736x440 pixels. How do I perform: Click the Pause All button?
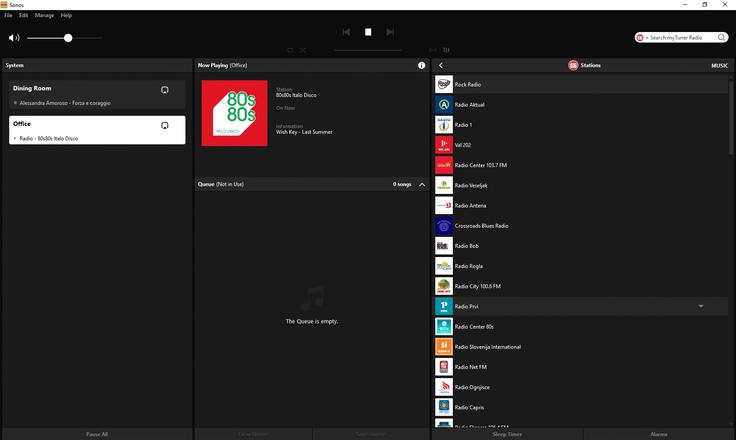click(x=97, y=434)
